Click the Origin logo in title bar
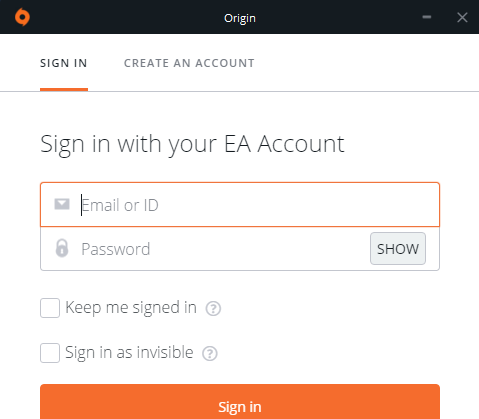This screenshot has height=419, width=479. tap(22, 17)
